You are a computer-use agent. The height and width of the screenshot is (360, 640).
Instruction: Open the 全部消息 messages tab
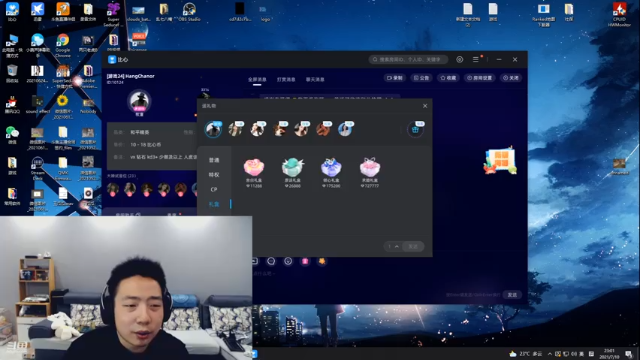(257, 80)
